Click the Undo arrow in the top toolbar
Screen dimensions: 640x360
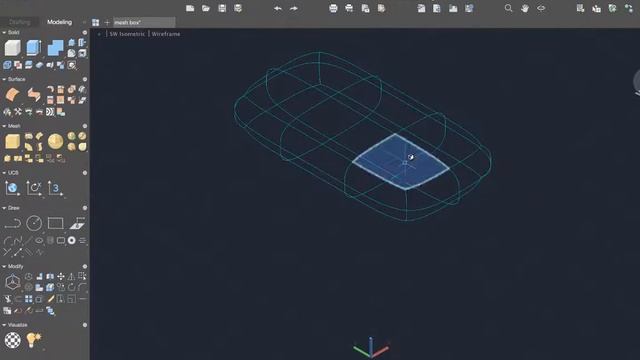pyautogui.click(x=278, y=8)
